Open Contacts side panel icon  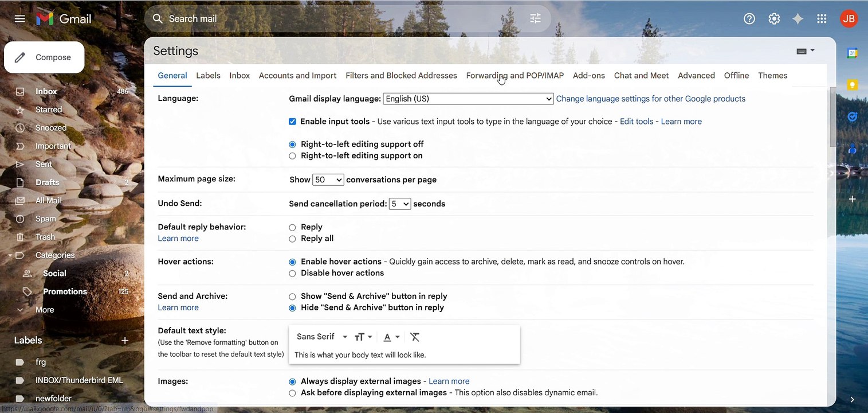(853, 149)
